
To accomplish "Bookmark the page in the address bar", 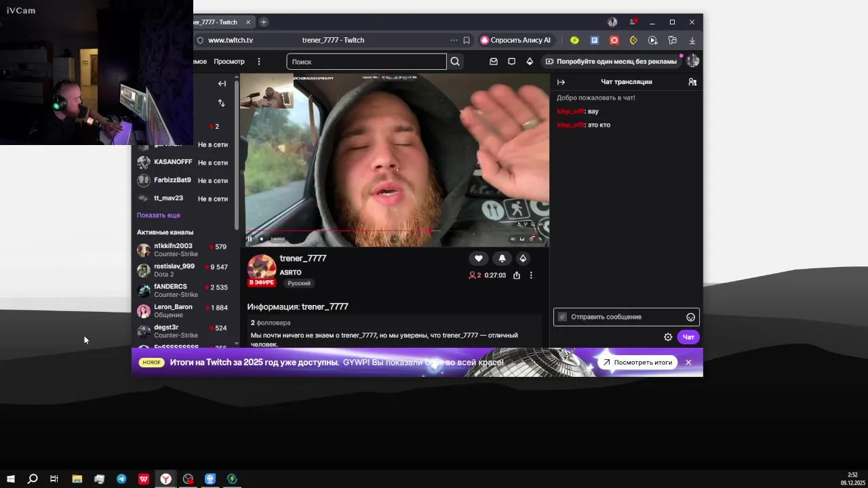I will (x=467, y=40).
